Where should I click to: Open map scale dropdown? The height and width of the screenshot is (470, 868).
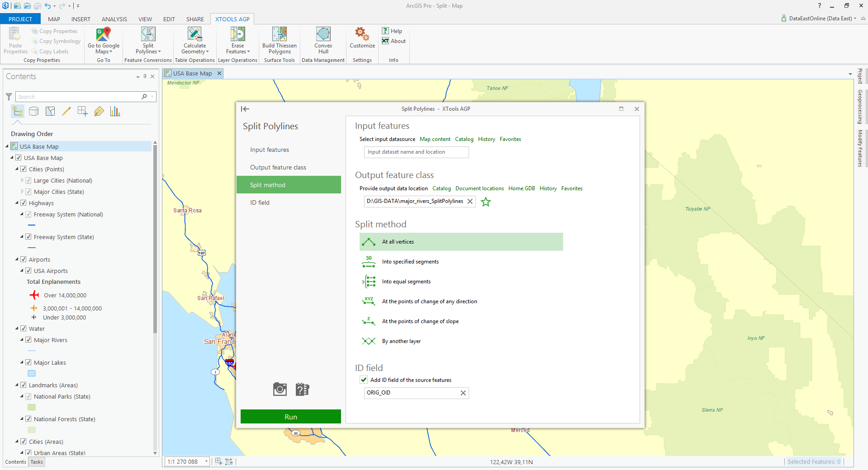coord(206,461)
